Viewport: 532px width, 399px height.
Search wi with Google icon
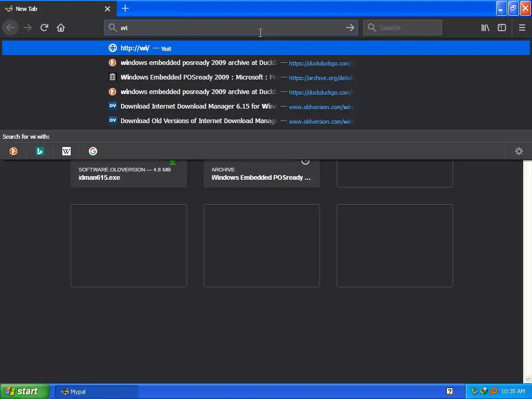[x=93, y=151]
